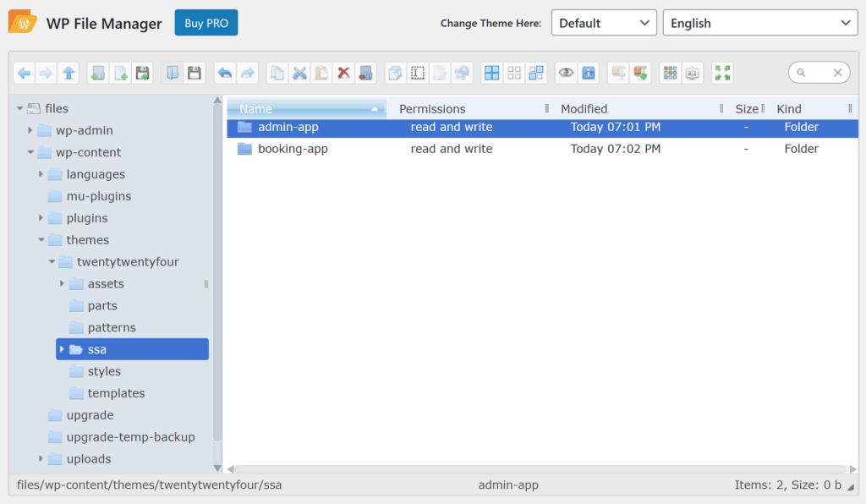The height and width of the screenshot is (504, 866).
Task: Clear the search box with the X
Action: click(837, 72)
